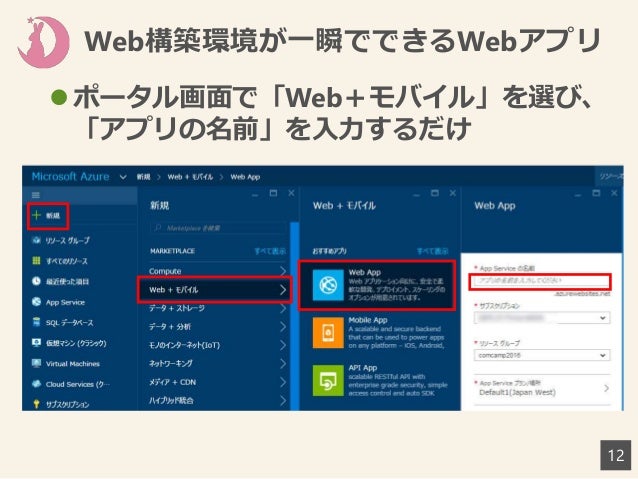Click "SQL データベース" sidebar text
638x479 pixels.
pyautogui.click(x=70, y=323)
